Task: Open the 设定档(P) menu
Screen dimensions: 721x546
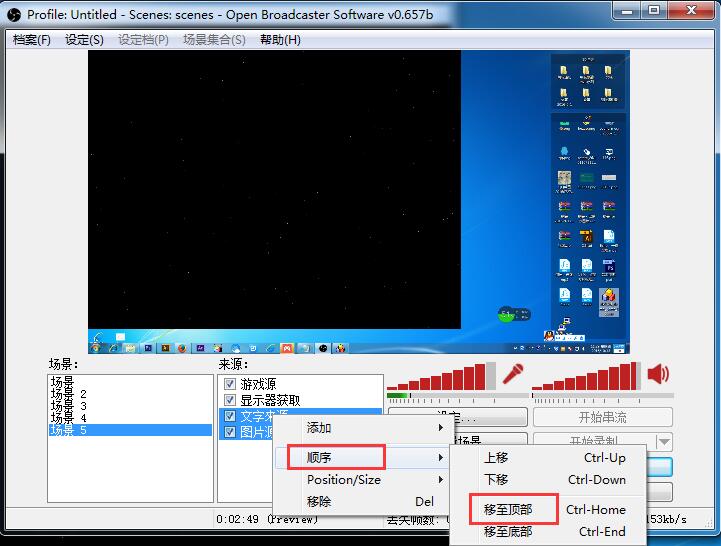Action: (x=143, y=40)
